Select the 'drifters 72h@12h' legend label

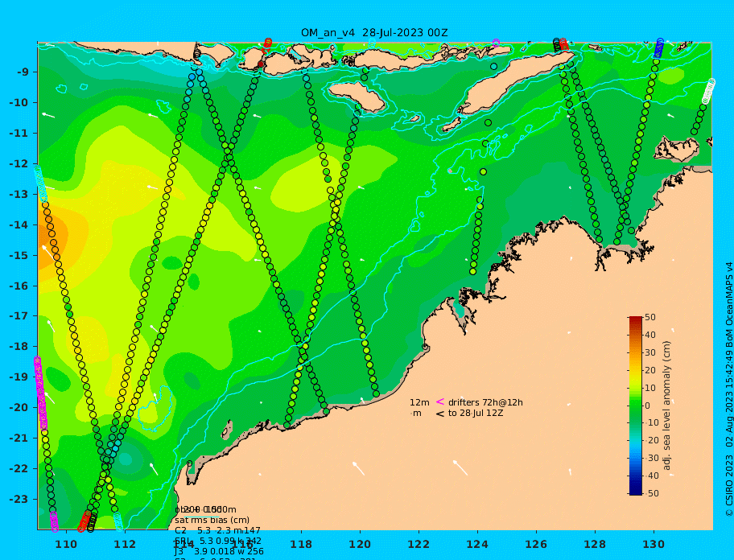485,402
